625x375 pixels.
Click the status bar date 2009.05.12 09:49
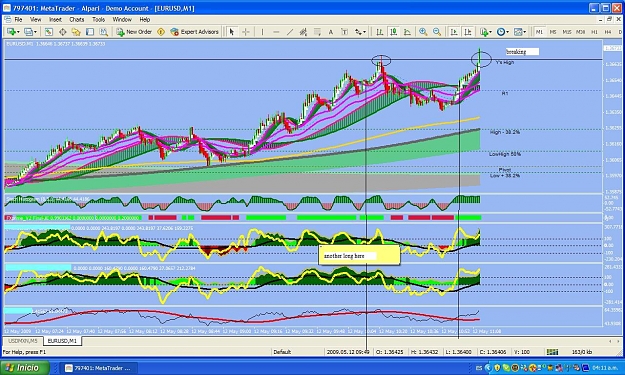pyautogui.click(x=348, y=352)
